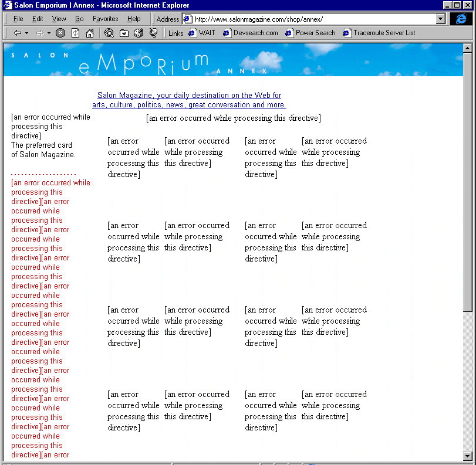Open the View menu

pos(59,19)
